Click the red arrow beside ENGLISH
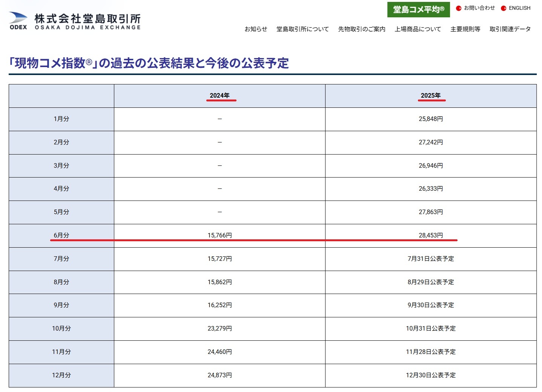The width and height of the screenshot is (542, 392). [x=504, y=8]
